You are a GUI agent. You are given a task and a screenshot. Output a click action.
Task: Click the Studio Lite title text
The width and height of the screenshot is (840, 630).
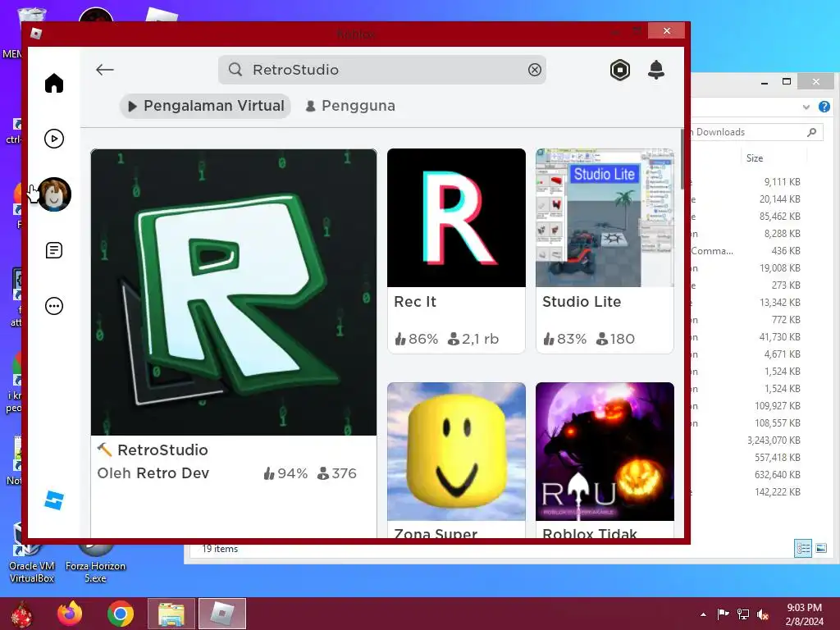(582, 302)
